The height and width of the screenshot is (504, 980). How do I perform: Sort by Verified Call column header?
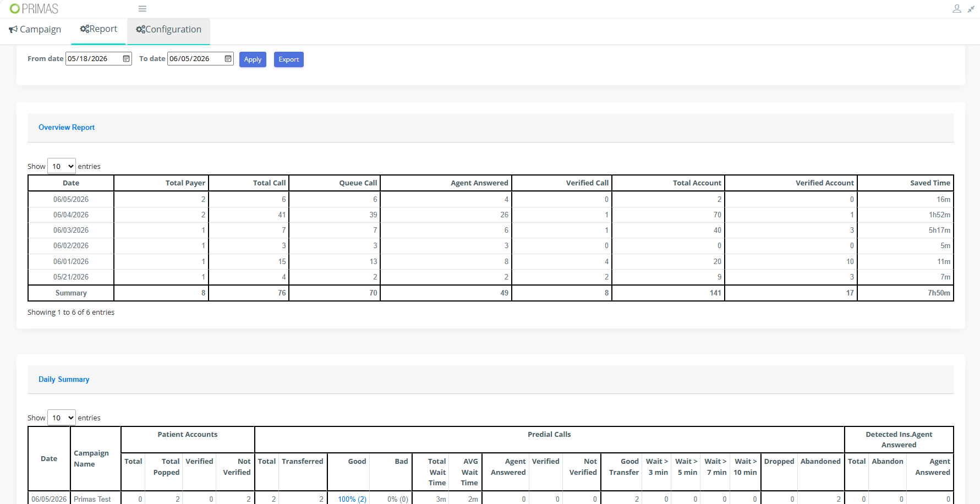(562, 183)
